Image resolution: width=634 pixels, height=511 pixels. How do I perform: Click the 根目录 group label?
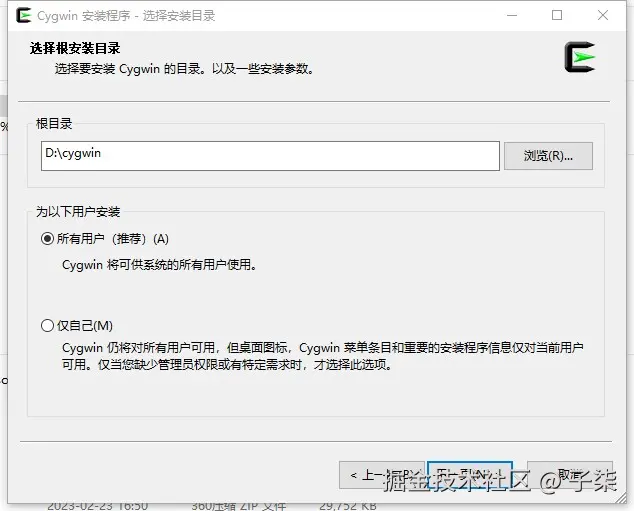tap(54, 123)
